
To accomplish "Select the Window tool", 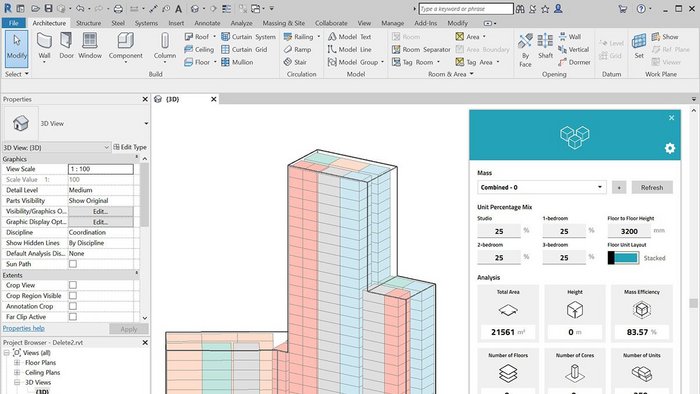I will (90, 46).
